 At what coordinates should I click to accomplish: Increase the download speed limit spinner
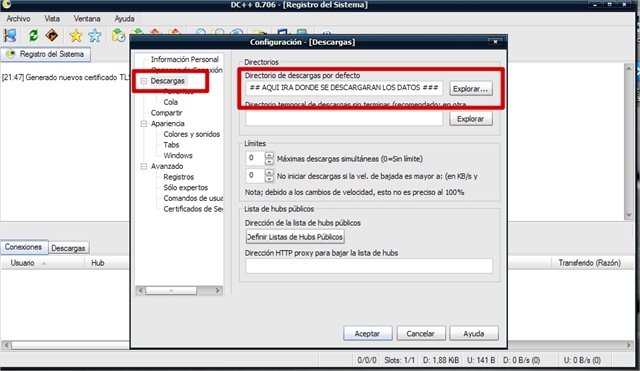click(269, 172)
